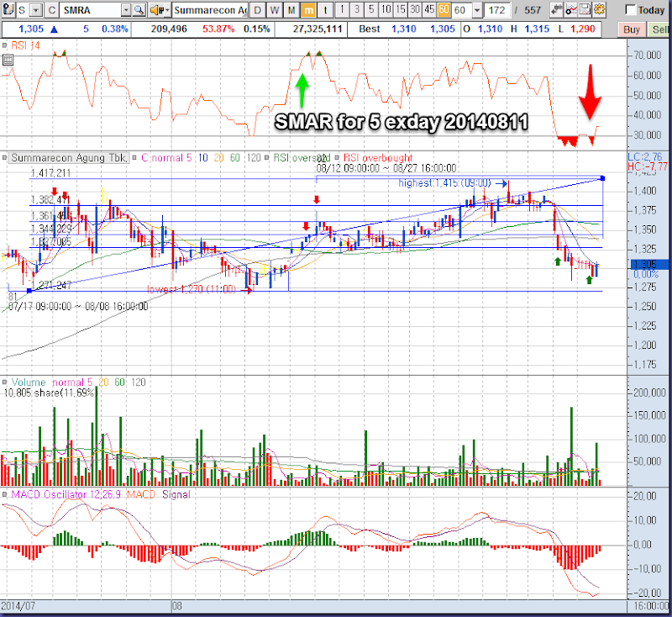Click the 53.87% value in quote bar
This screenshot has width=672, height=617.
click(x=218, y=29)
